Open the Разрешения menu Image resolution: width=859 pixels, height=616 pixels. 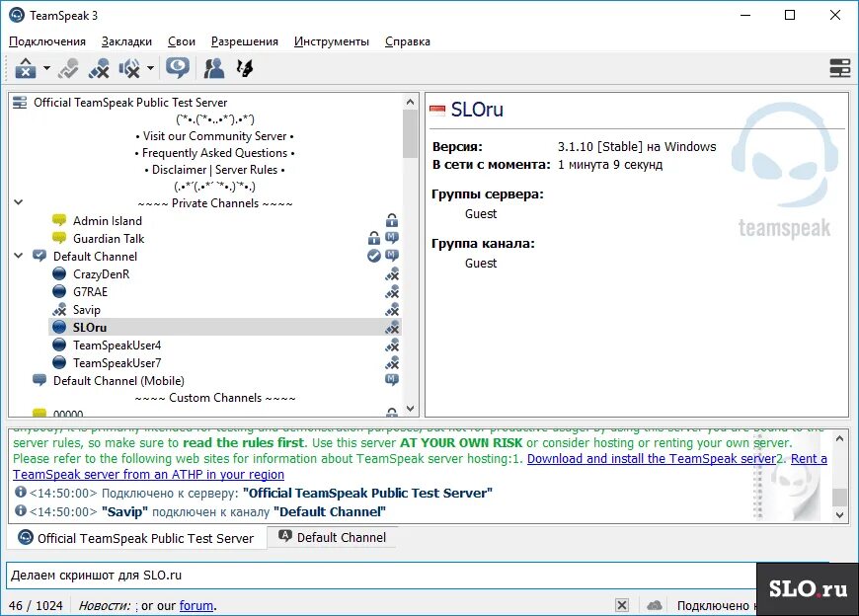coord(244,41)
